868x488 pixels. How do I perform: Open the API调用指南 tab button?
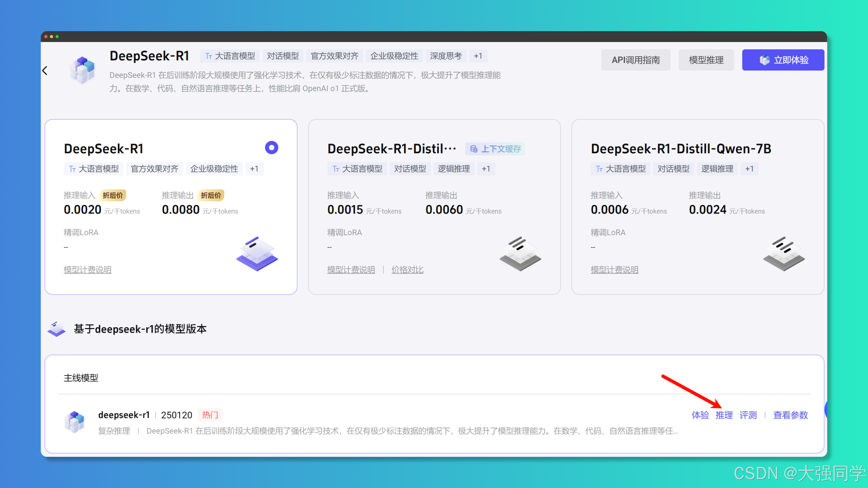click(x=635, y=60)
